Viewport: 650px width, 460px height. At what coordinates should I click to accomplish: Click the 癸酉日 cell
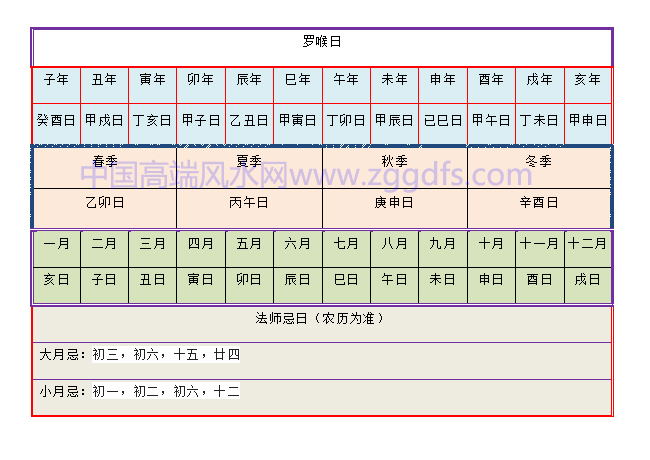pos(56,124)
